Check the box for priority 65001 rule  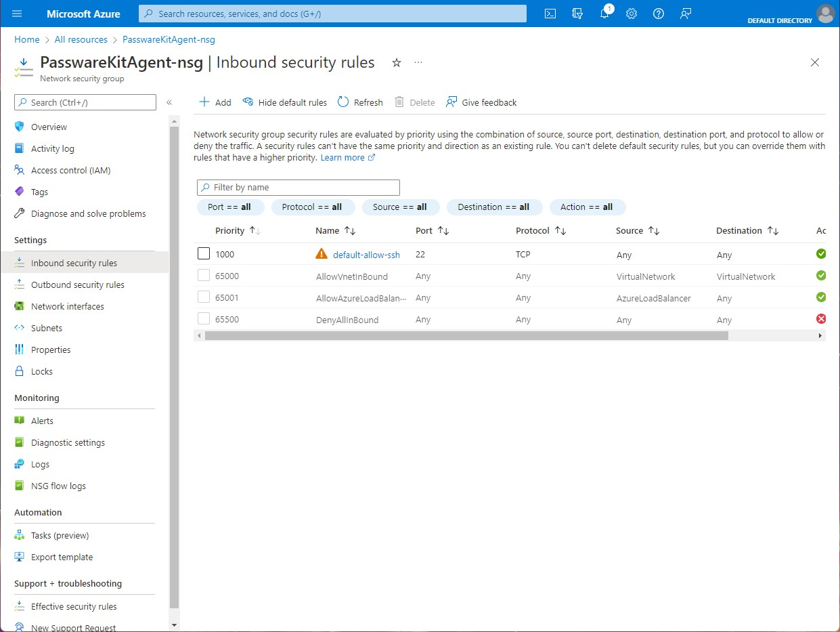pos(204,297)
